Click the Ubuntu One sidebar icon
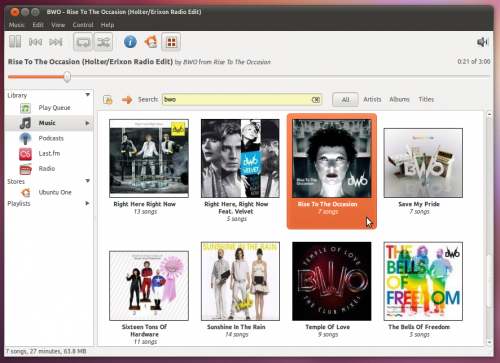Screen dimensions: 500x363 [x=25, y=192]
